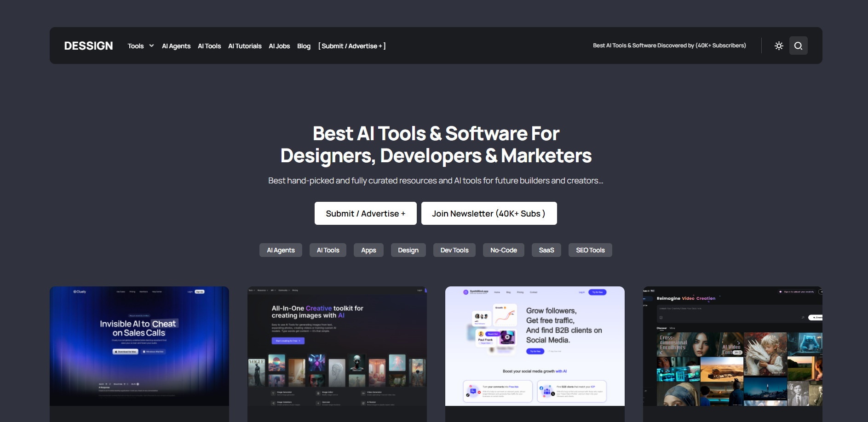Click the Submit / Advertise + button
This screenshot has height=422, width=868.
(x=365, y=213)
